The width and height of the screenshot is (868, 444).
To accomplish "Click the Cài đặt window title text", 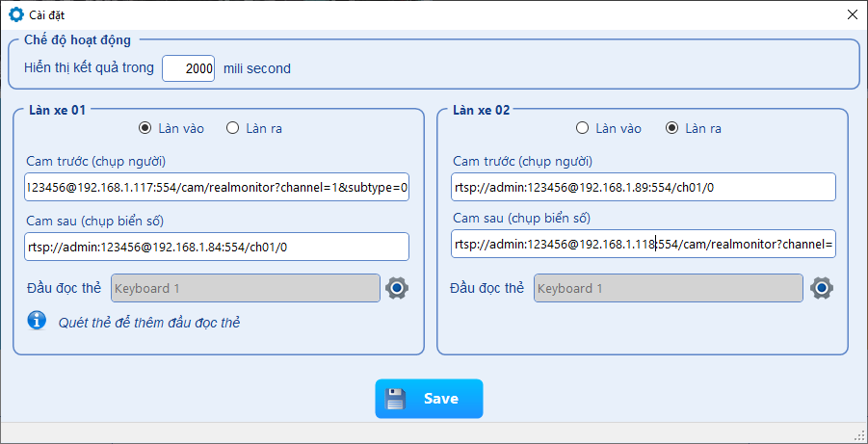I will (48, 14).
